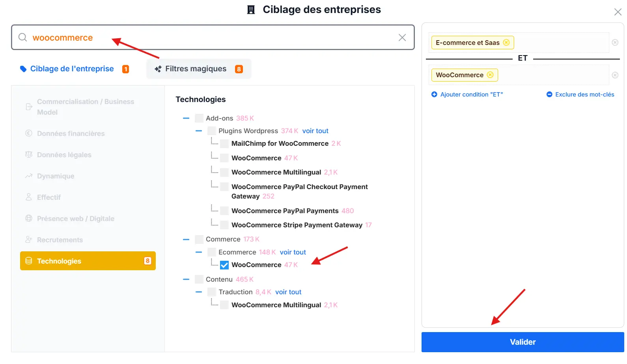The width and height of the screenshot is (627, 364).
Task: Select the Recrutements icon in sidebar
Action: pos(28,239)
